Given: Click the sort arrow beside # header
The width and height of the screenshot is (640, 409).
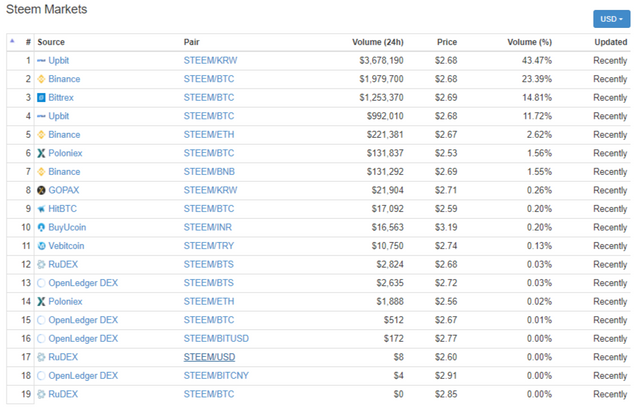Looking at the screenshot, I should point(12,41).
